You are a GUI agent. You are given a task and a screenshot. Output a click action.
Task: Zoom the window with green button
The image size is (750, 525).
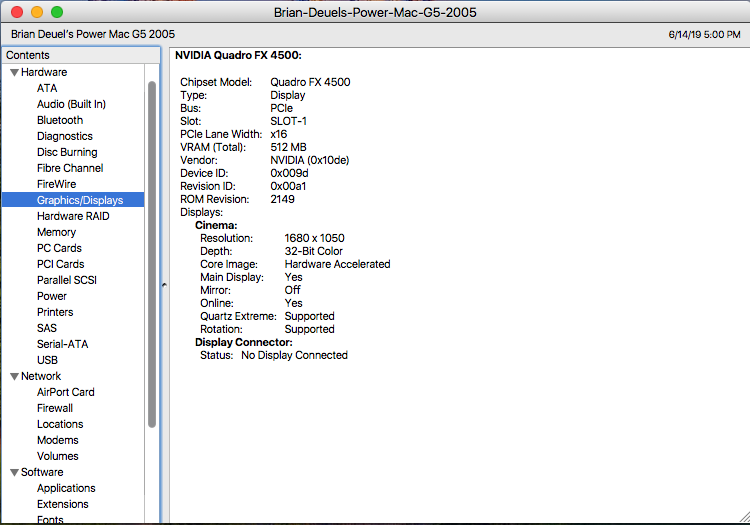point(57,12)
